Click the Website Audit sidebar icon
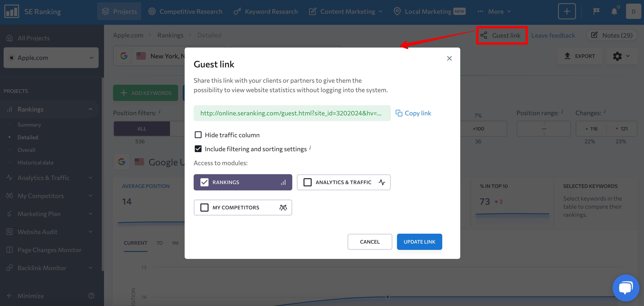This screenshot has height=306, width=644. click(9, 232)
